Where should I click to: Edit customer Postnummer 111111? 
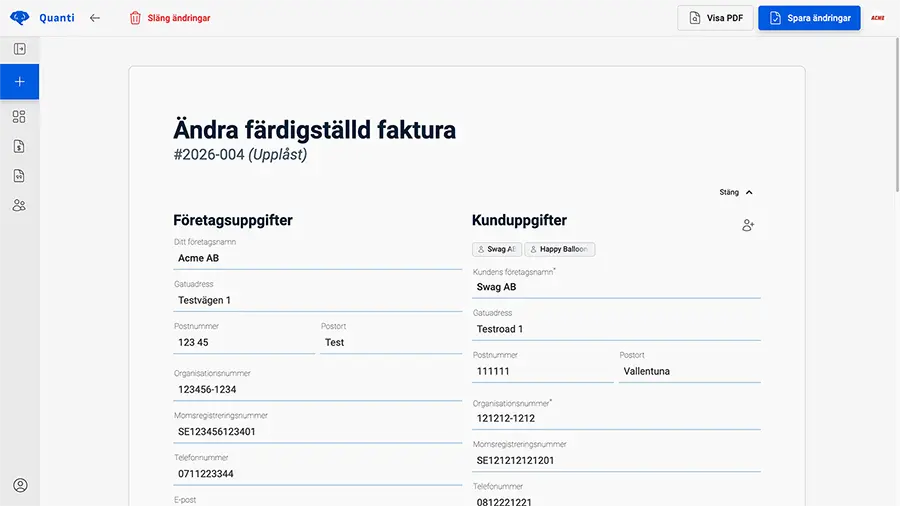(x=543, y=371)
